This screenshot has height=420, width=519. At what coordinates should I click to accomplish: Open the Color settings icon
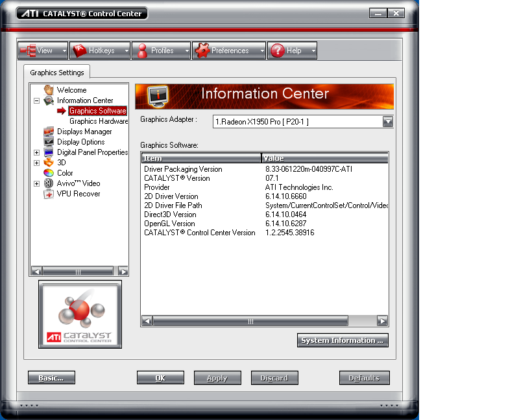click(49, 173)
